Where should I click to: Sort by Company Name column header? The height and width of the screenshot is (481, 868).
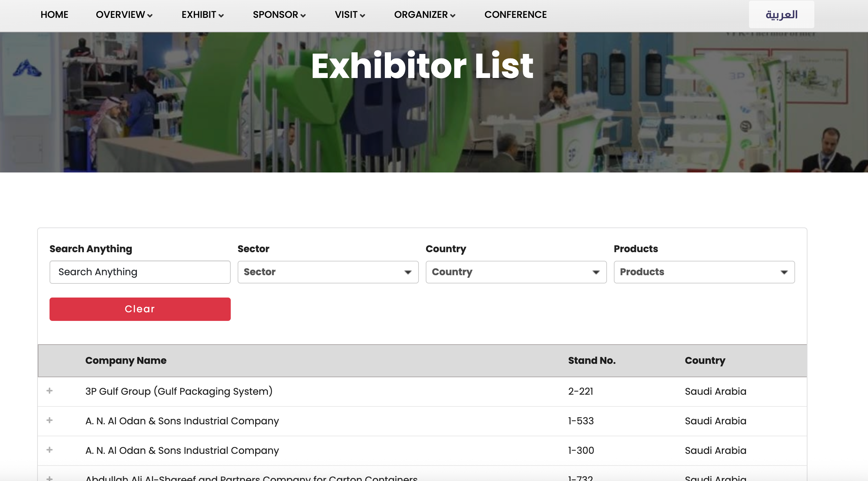[x=126, y=361]
